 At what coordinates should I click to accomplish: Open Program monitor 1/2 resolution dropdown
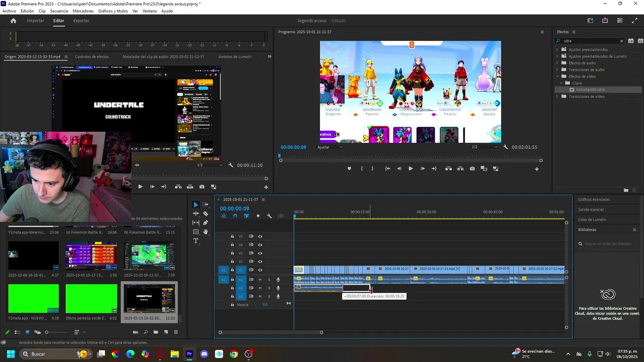pyautogui.click(x=484, y=147)
